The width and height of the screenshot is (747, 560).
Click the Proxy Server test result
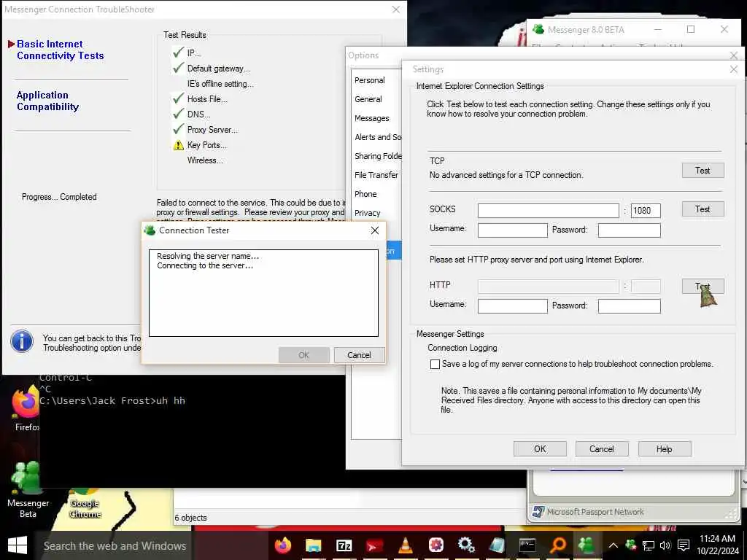(213, 130)
